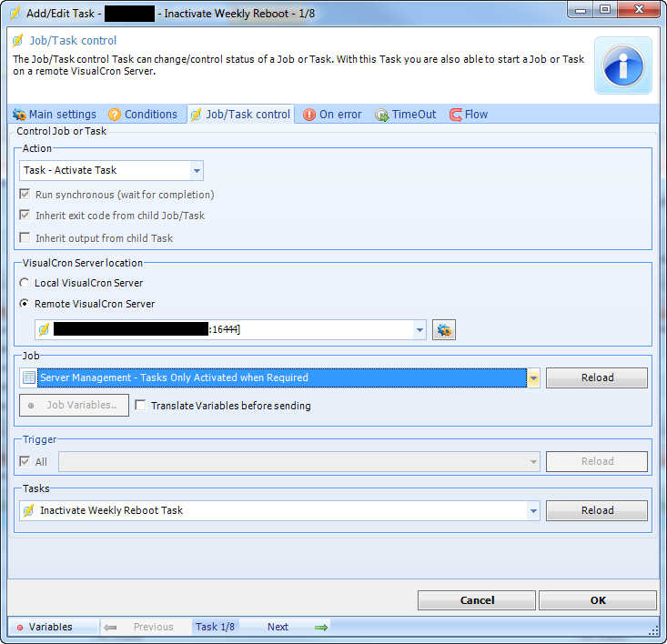The image size is (667, 644).
Task: Expand the Action dropdown list
Action: [197, 170]
